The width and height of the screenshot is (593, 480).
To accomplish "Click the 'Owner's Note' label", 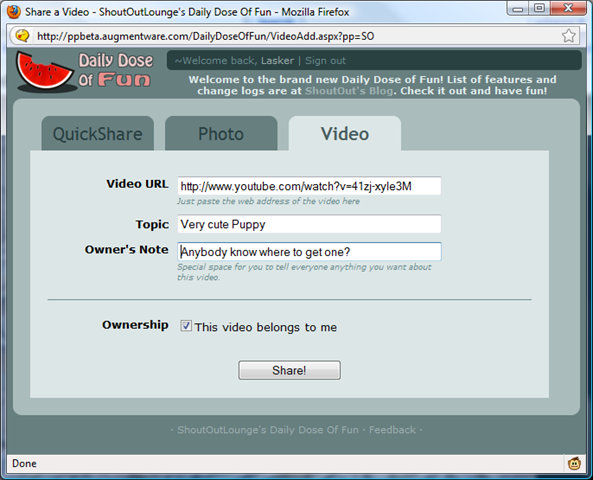I will point(126,250).
